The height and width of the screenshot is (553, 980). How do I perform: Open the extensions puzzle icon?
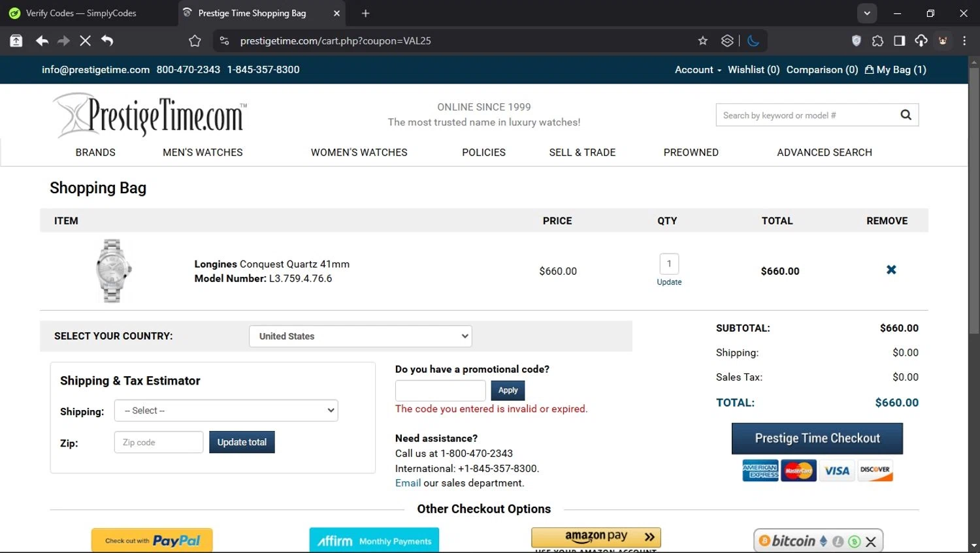pos(877,40)
